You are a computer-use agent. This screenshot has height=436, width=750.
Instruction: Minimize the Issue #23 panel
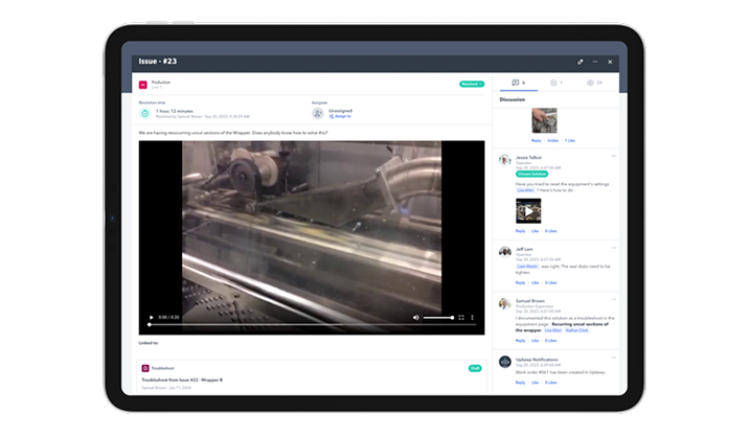click(x=595, y=62)
